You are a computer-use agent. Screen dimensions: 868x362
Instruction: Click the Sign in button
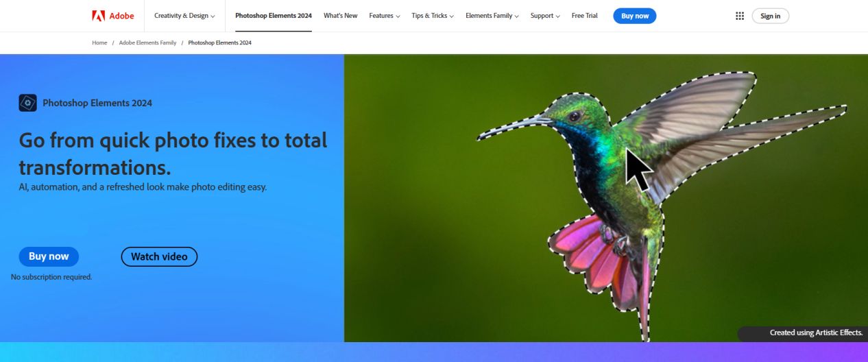(x=770, y=16)
